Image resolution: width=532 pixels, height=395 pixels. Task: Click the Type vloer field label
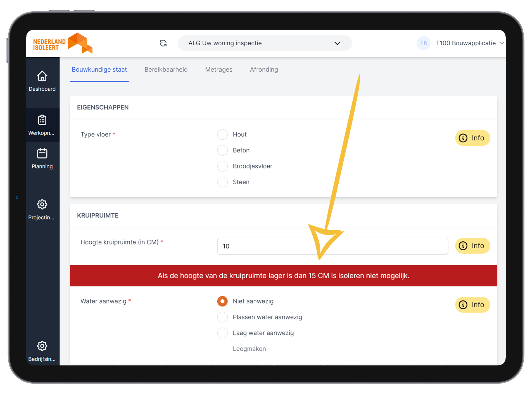click(96, 135)
